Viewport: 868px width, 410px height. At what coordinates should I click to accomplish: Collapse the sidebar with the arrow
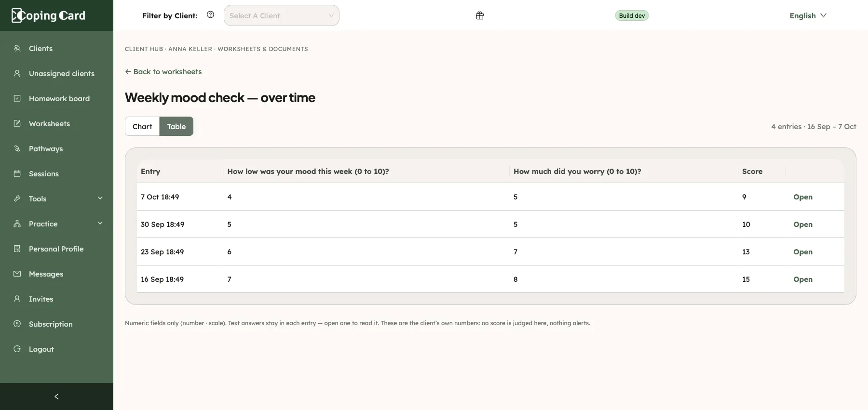[x=56, y=397]
